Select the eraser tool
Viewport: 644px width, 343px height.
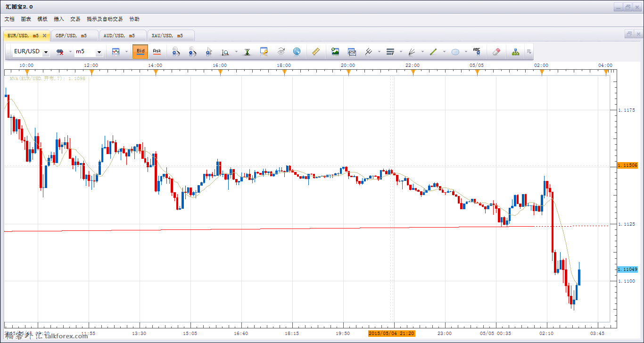(495, 52)
